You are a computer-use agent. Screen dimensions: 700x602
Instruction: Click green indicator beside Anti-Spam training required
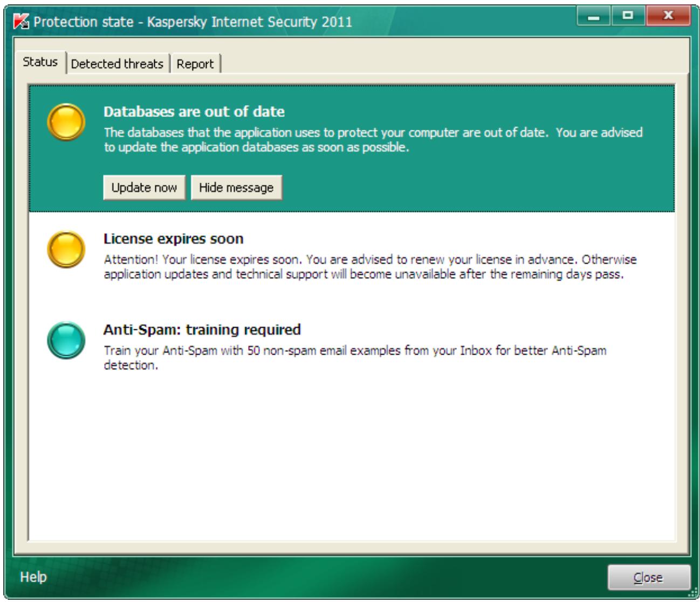click(x=66, y=341)
